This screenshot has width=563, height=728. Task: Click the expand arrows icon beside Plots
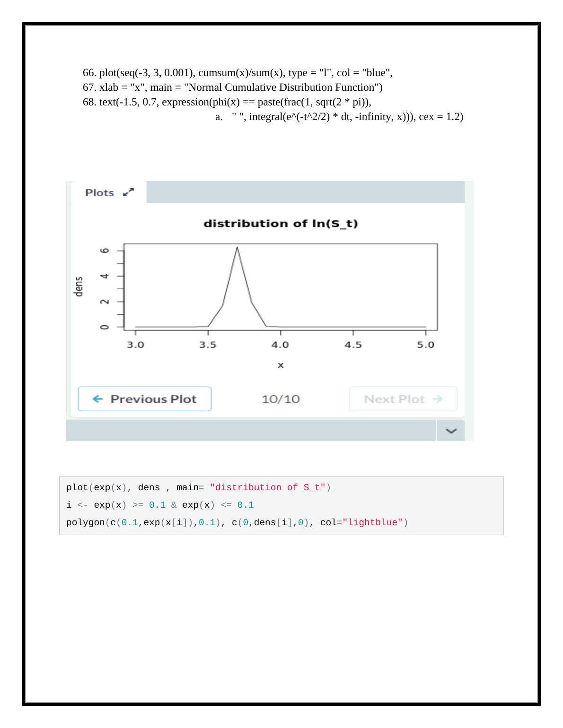(128, 192)
